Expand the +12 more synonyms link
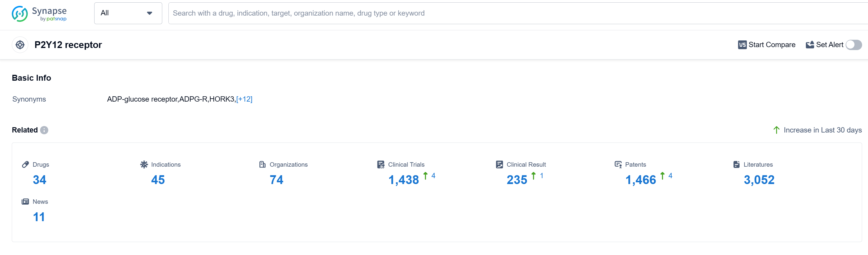Screen dimensions: 868x255 244,99
